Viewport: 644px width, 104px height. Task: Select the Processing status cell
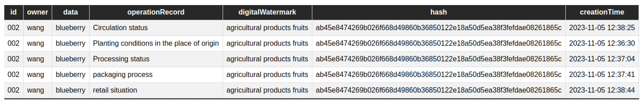tap(121, 59)
